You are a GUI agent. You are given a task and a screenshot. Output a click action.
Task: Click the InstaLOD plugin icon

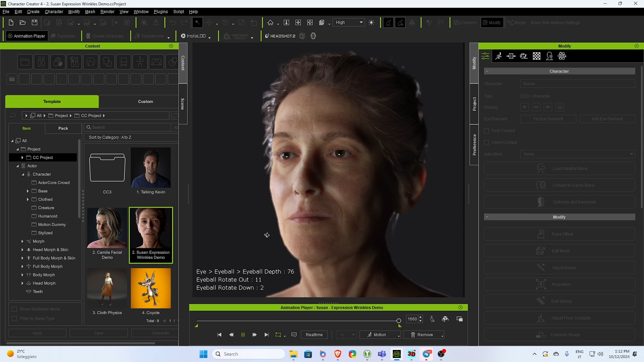coord(194,36)
